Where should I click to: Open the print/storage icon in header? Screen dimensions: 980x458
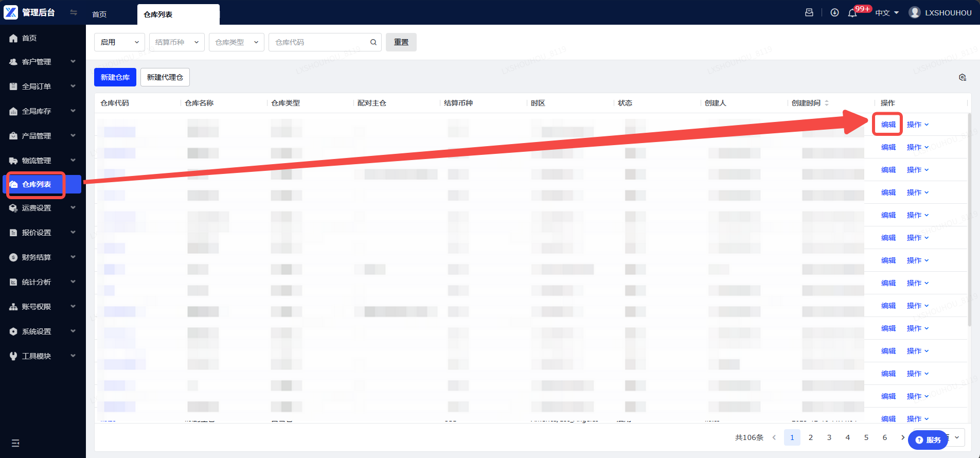coord(809,12)
